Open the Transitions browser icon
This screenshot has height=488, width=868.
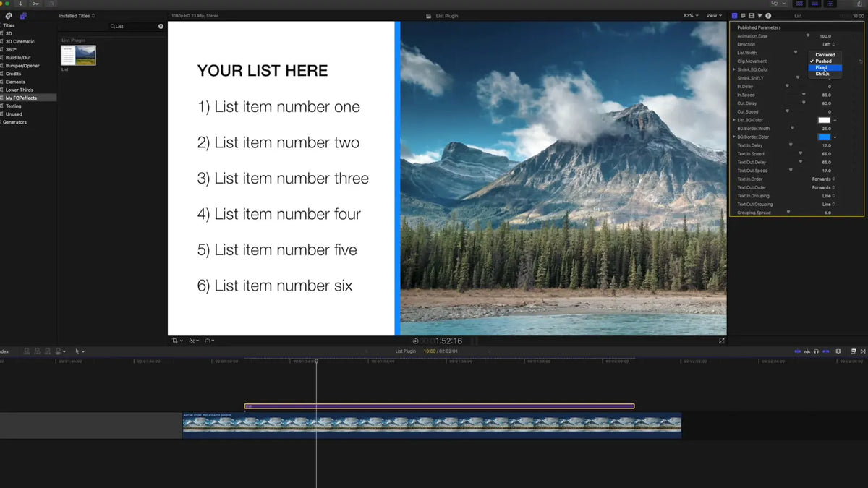coord(863,351)
